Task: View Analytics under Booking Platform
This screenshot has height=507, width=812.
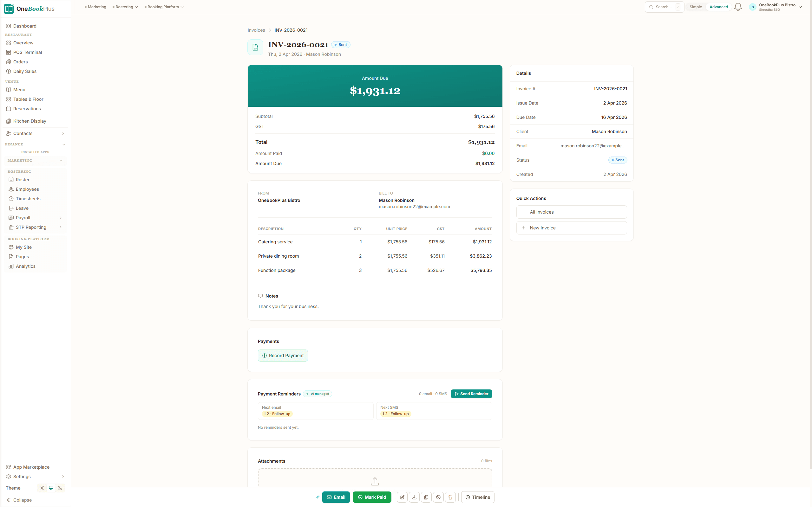Action: (25, 266)
